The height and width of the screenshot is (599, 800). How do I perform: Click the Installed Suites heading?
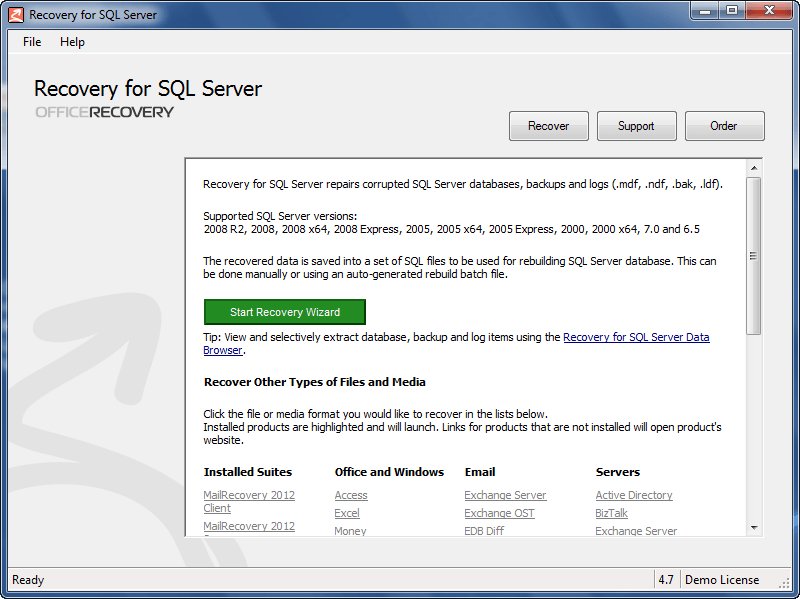[248, 472]
